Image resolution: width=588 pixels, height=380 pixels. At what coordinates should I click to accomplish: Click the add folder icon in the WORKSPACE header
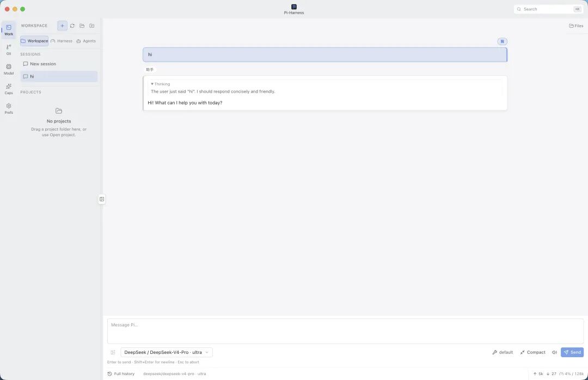coord(92,26)
